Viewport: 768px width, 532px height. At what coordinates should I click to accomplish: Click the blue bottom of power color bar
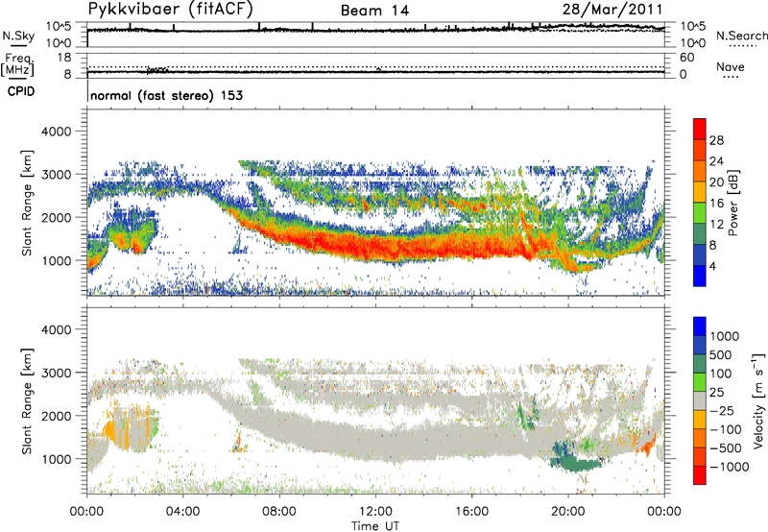tap(700, 276)
